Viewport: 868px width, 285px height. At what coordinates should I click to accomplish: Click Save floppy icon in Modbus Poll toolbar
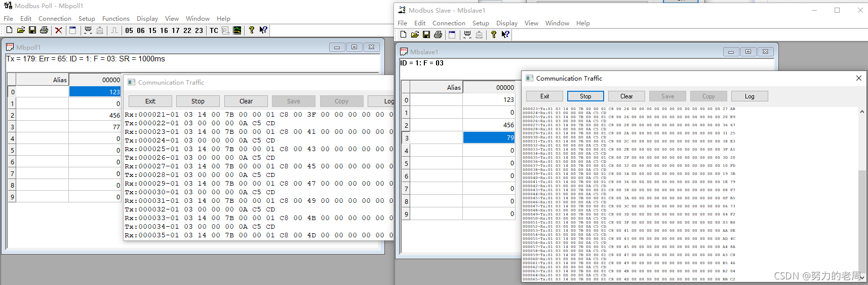coord(32,30)
